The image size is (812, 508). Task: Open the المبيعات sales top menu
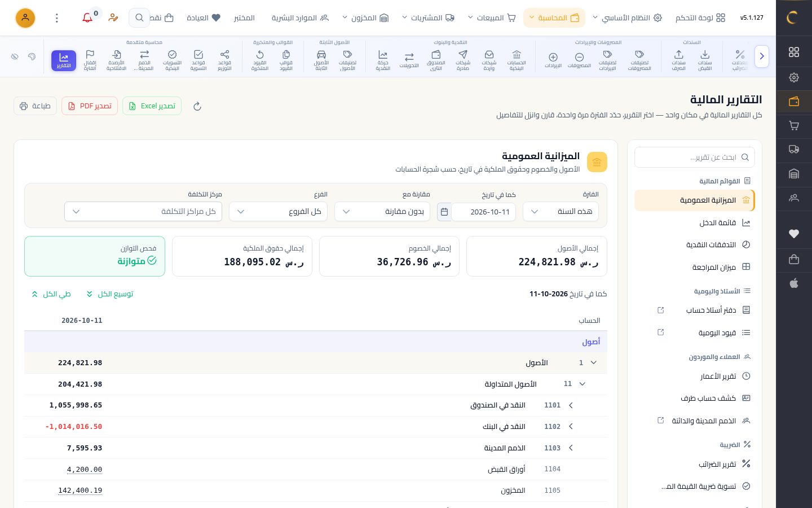[x=492, y=18]
